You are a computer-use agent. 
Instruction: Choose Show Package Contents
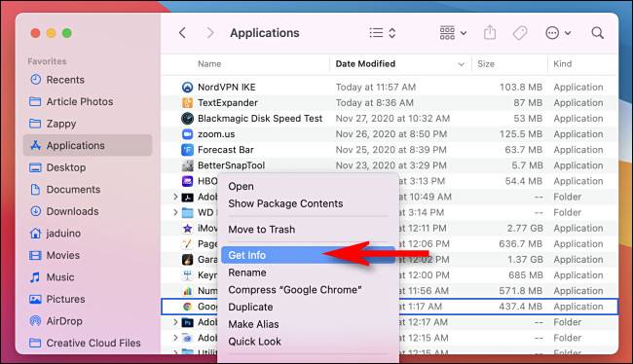pyautogui.click(x=308, y=203)
